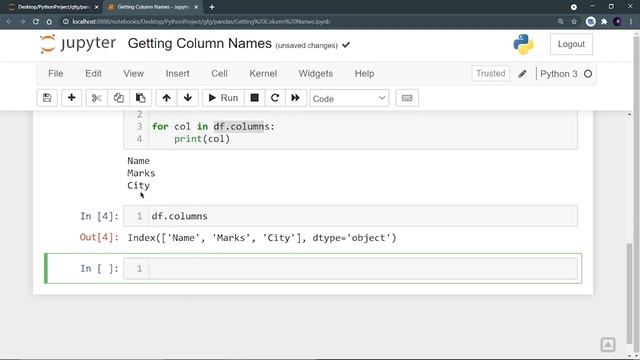This screenshot has width=640, height=360.
Task: Click the scroll-to-top icon at bottom right
Action: tap(608, 344)
